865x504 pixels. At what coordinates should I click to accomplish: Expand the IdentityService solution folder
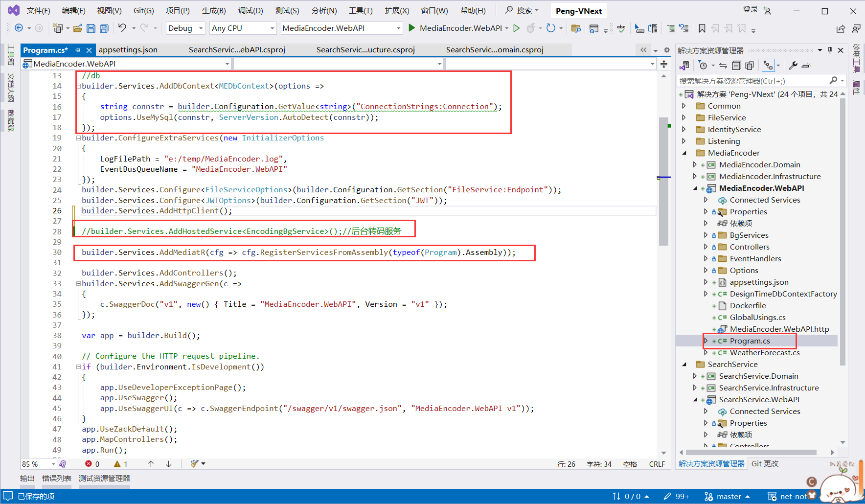tap(684, 129)
